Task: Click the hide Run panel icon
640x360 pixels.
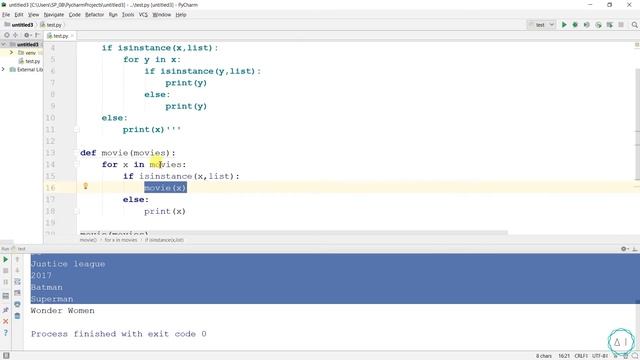Action: pos(635,249)
